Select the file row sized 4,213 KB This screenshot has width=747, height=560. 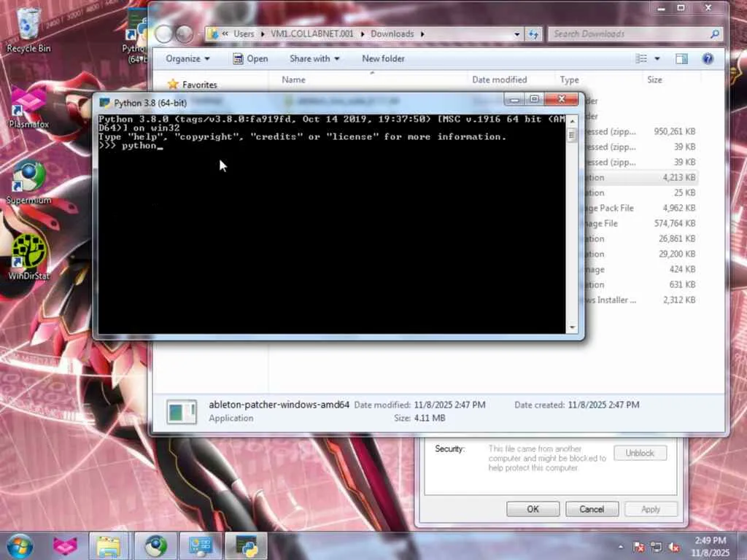click(640, 178)
